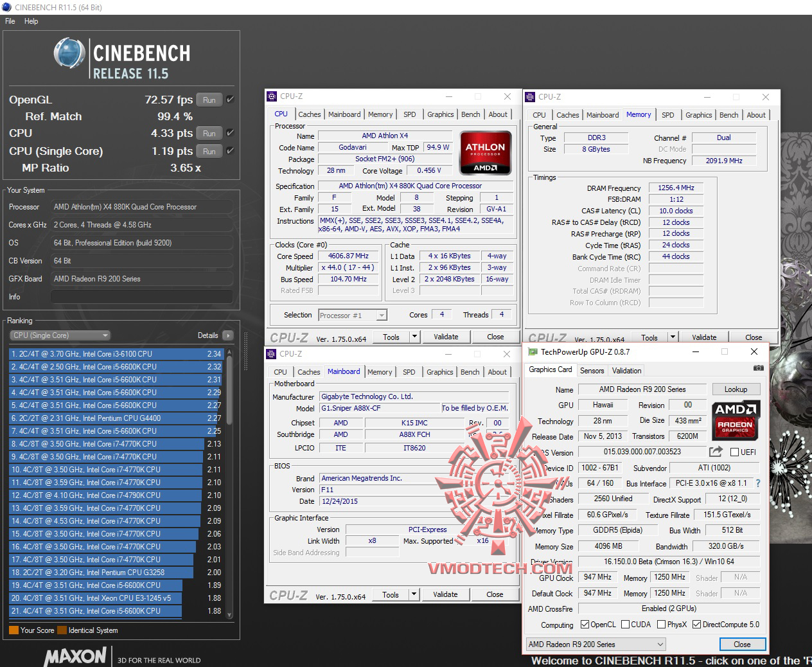The width and height of the screenshot is (812, 667).
Task: Switch to Graphics tab in CPU-Z Mainboard window
Action: pyautogui.click(x=440, y=372)
